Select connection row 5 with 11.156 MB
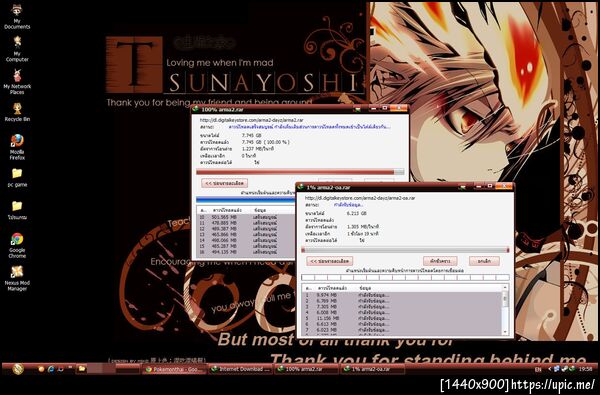This screenshot has width=600, height=395. (401, 318)
